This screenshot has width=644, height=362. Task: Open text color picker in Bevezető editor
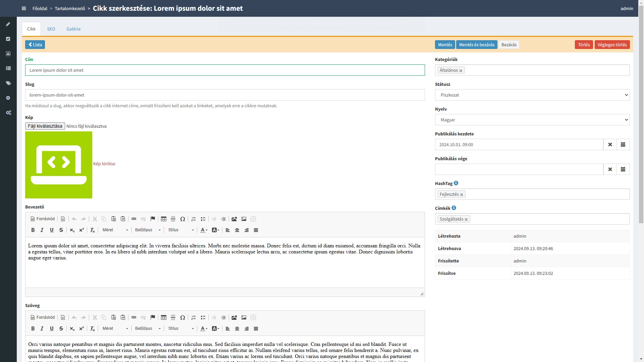point(204,230)
